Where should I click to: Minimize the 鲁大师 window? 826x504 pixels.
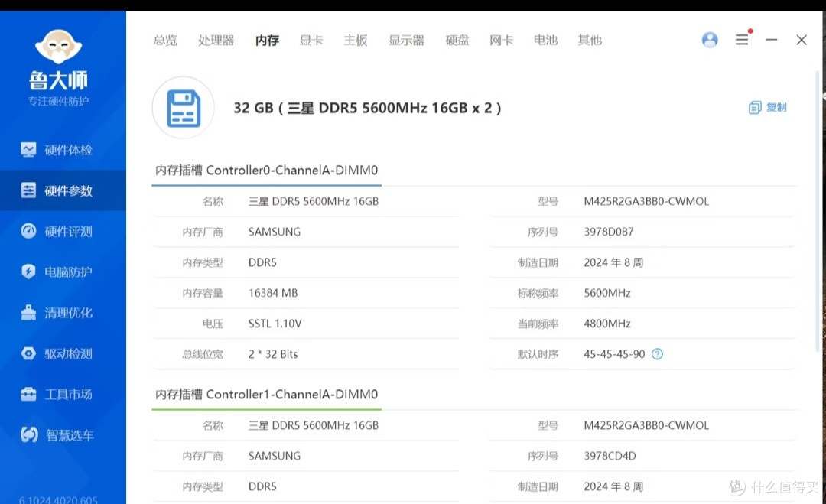(x=772, y=40)
